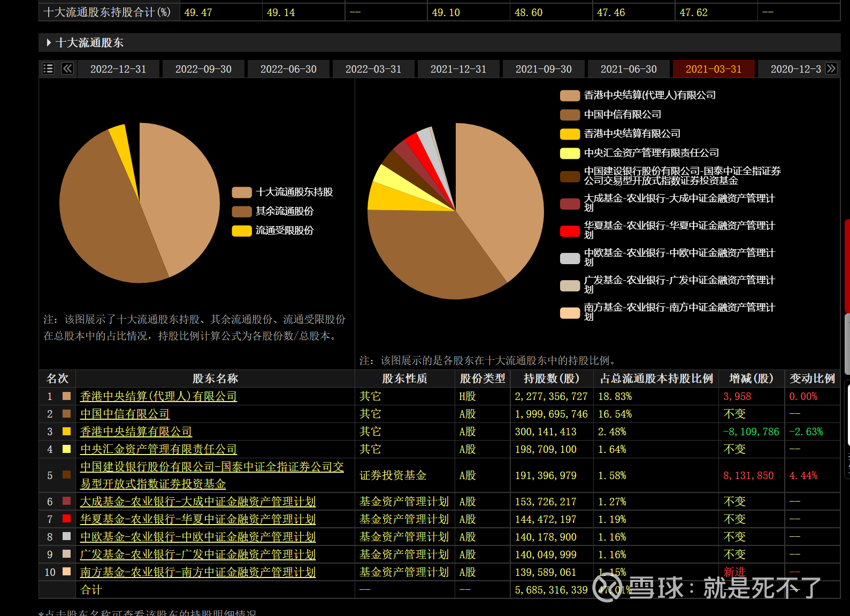The width and height of the screenshot is (850, 616).
Task: Collapse the 十大流通股东 section triangle
Action: (49, 42)
